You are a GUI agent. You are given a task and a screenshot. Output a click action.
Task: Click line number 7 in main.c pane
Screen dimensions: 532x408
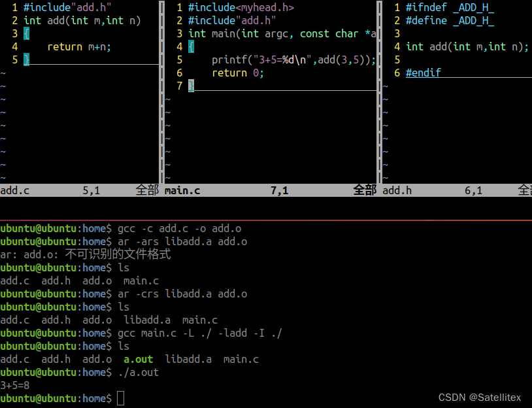point(180,86)
